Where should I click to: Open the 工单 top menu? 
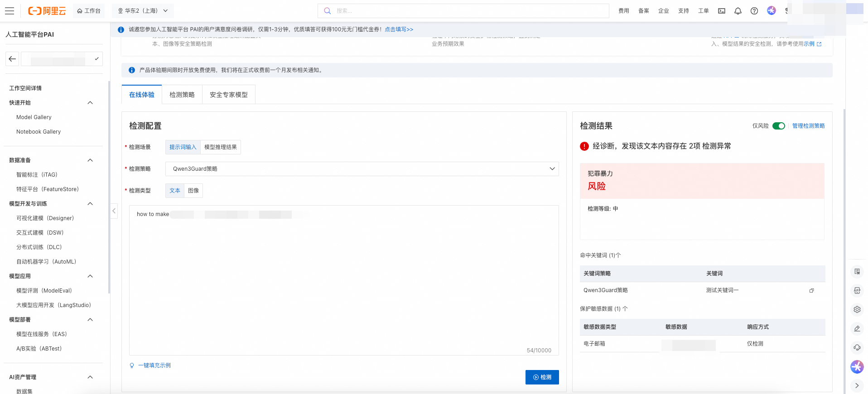coord(704,11)
